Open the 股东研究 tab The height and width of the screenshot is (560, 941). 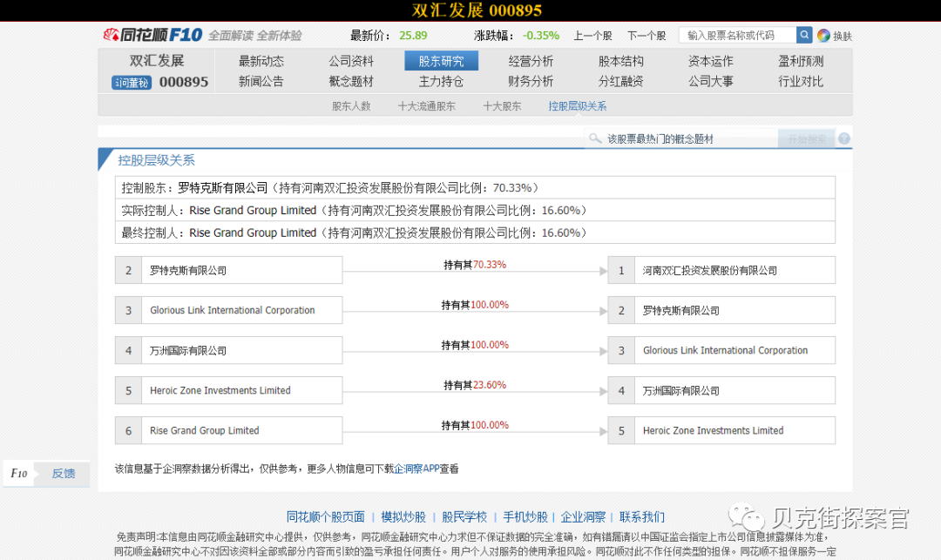pyautogui.click(x=441, y=61)
